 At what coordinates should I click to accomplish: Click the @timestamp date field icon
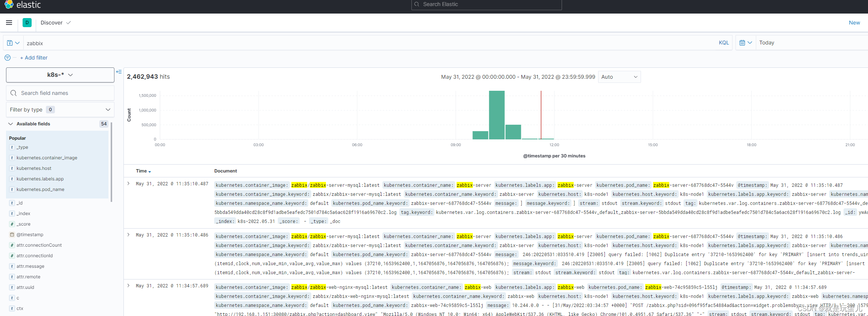click(x=12, y=235)
